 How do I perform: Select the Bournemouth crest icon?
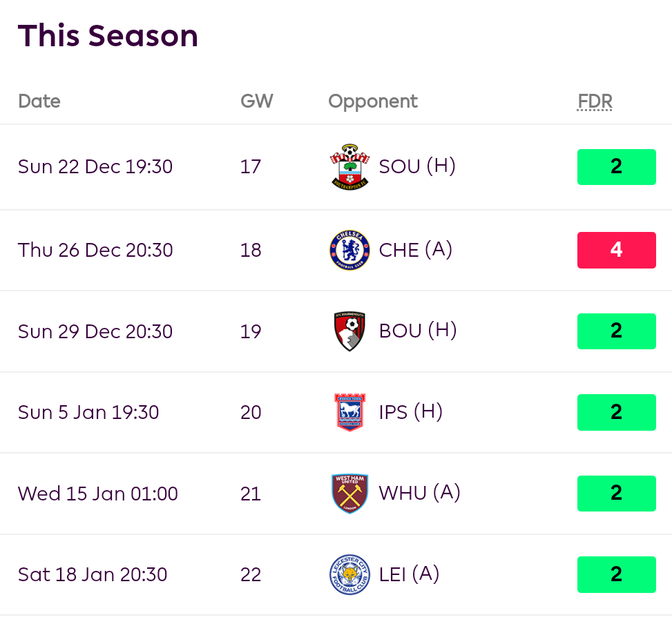point(349,331)
